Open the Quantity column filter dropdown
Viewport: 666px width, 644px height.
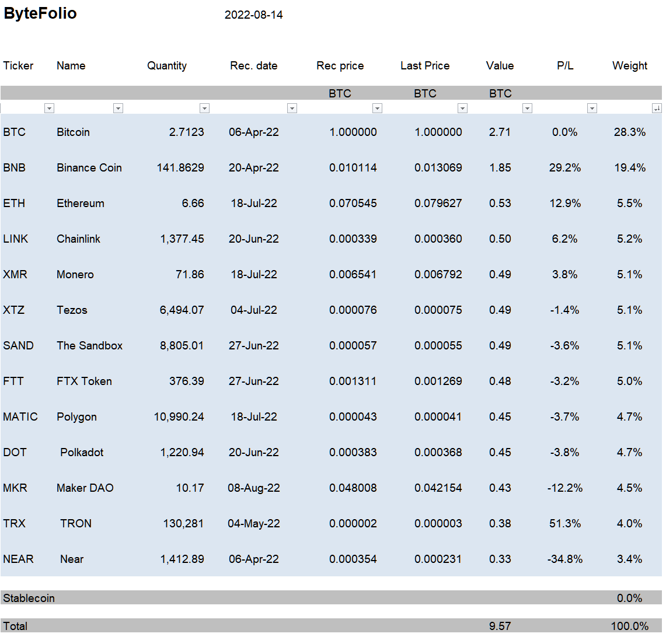tap(204, 108)
